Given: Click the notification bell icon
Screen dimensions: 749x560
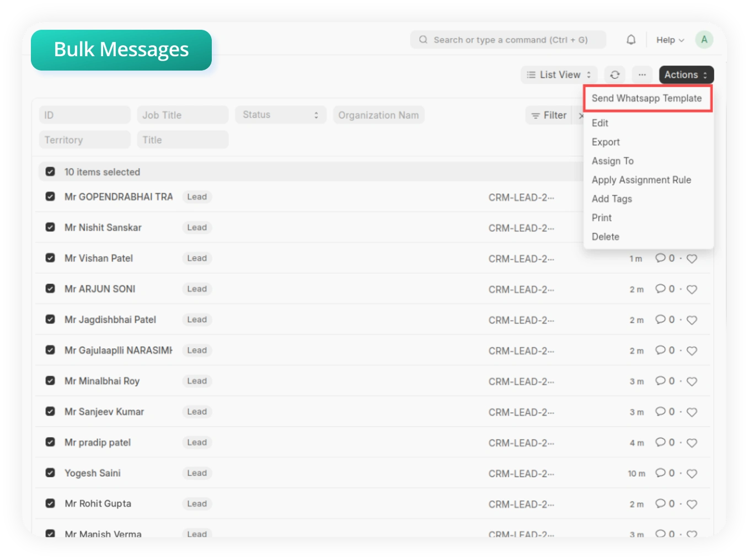Looking at the screenshot, I should [631, 40].
